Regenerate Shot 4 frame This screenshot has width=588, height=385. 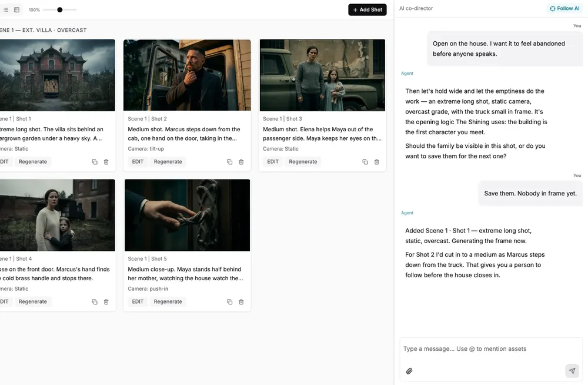pyautogui.click(x=33, y=301)
